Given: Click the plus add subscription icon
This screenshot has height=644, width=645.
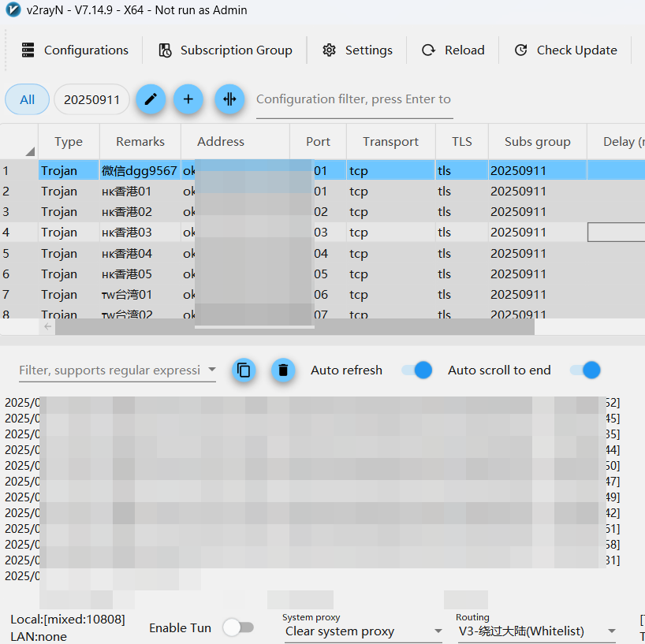Looking at the screenshot, I should tap(188, 99).
